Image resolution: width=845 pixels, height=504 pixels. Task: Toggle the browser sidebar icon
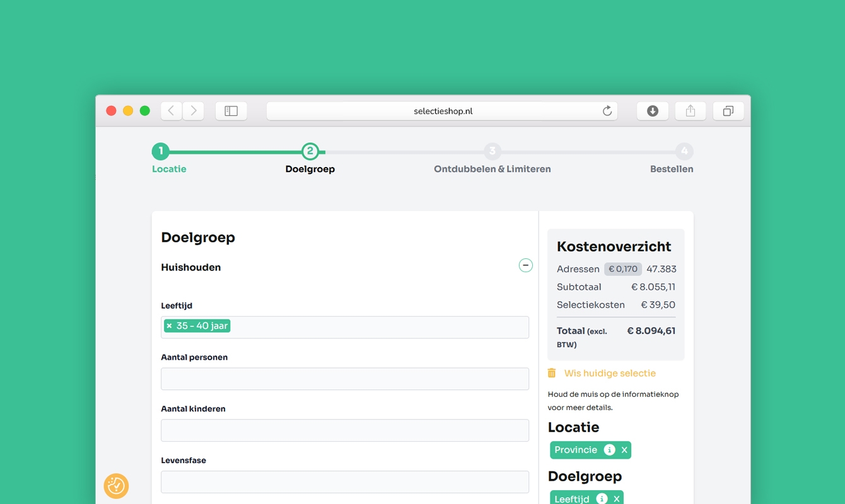pos(231,111)
